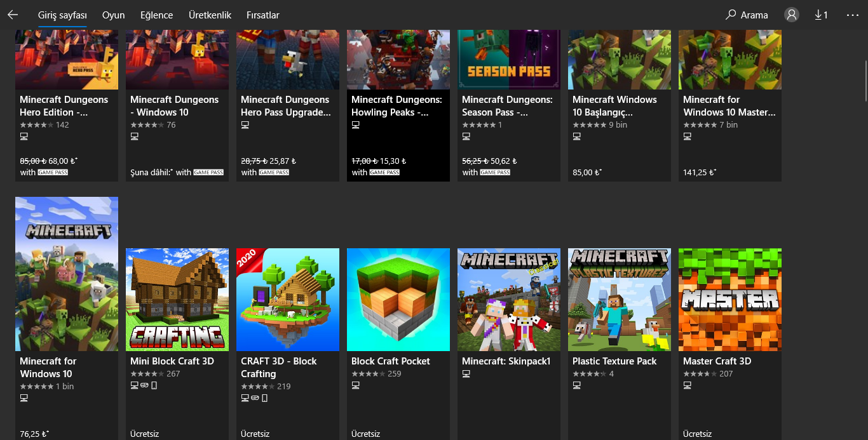868x440 pixels.
Task: Click star rating of Minecraft Dungeons Hero Edition
Action: point(36,124)
